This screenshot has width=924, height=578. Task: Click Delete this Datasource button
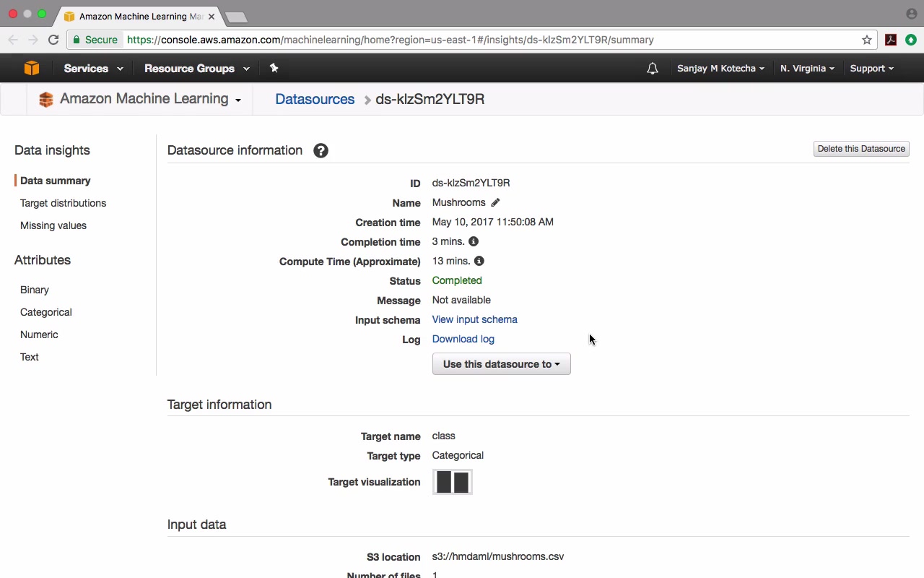click(861, 149)
